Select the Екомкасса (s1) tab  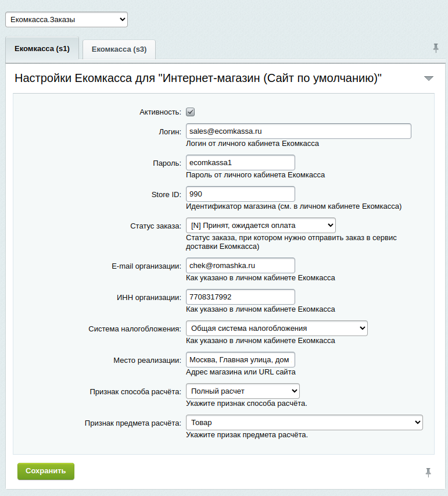pyautogui.click(x=42, y=49)
